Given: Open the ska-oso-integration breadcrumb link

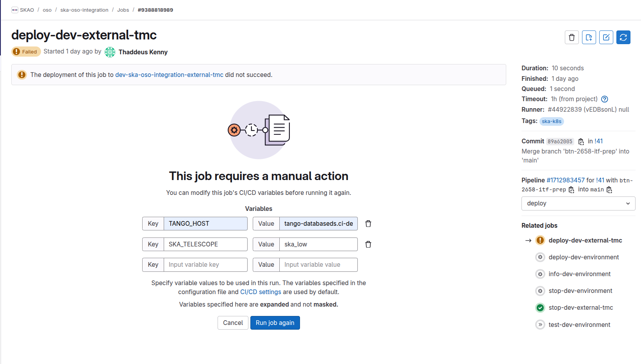Looking at the screenshot, I should [x=84, y=10].
